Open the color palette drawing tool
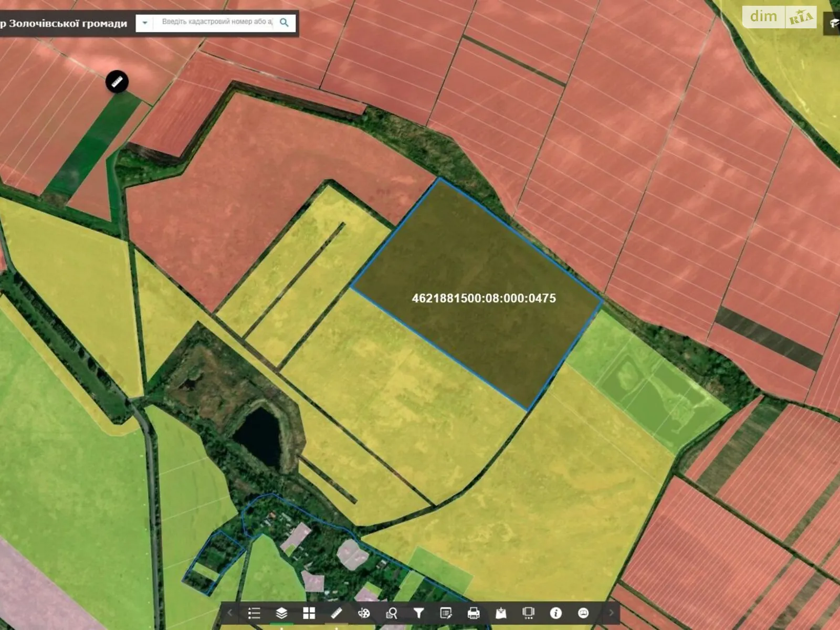 tap(364, 613)
